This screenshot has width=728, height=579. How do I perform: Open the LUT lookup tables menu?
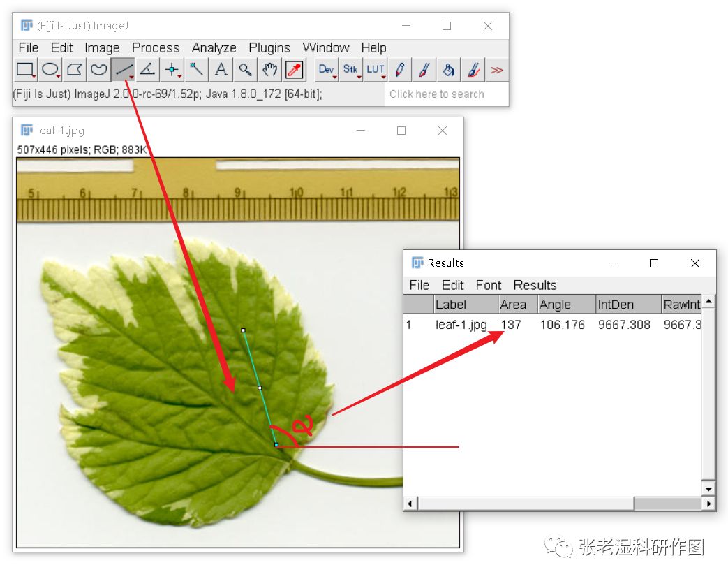click(375, 70)
